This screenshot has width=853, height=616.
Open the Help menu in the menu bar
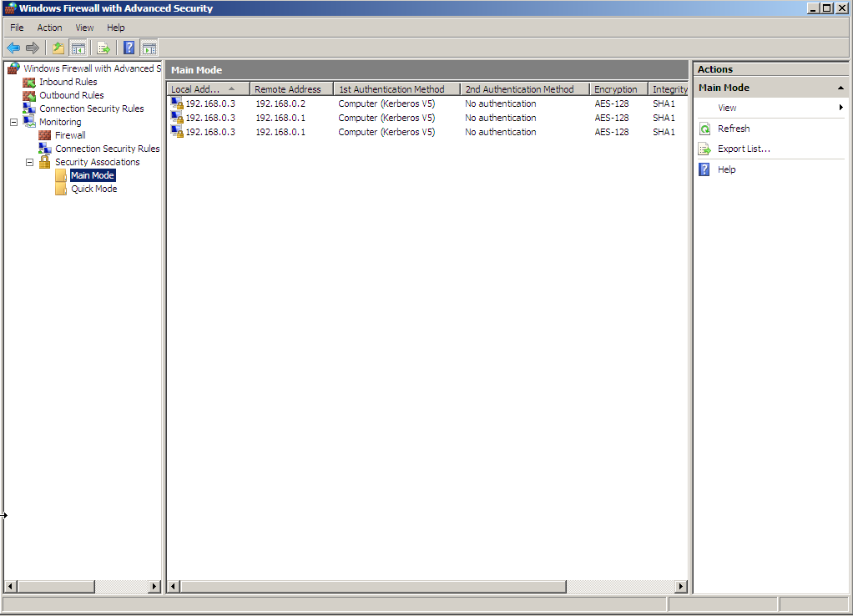[x=115, y=28]
